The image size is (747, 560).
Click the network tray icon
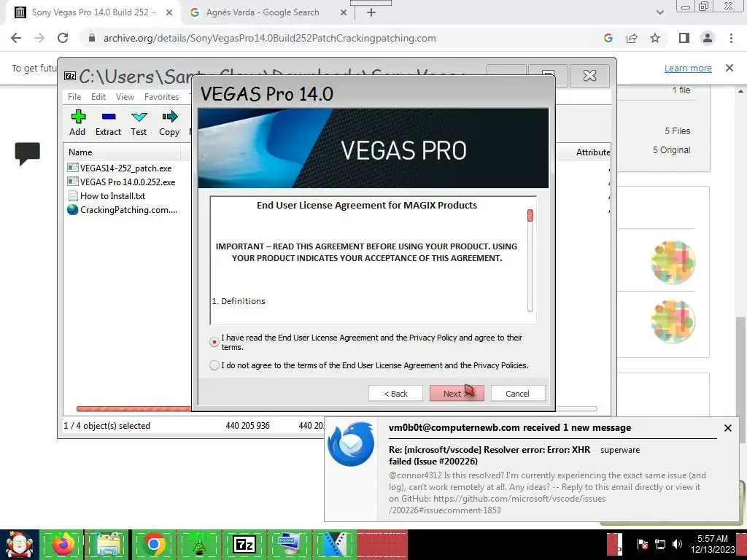click(659, 544)
